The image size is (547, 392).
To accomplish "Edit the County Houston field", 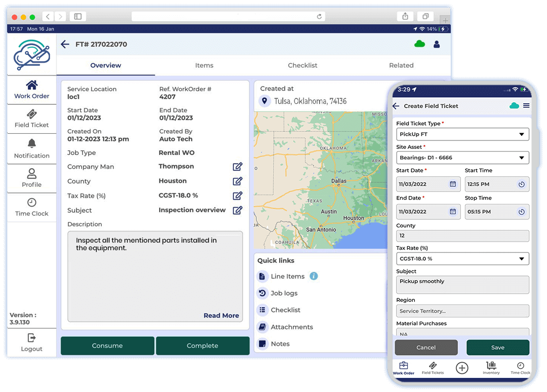I will pyautogui.click(x=238, y=181).
